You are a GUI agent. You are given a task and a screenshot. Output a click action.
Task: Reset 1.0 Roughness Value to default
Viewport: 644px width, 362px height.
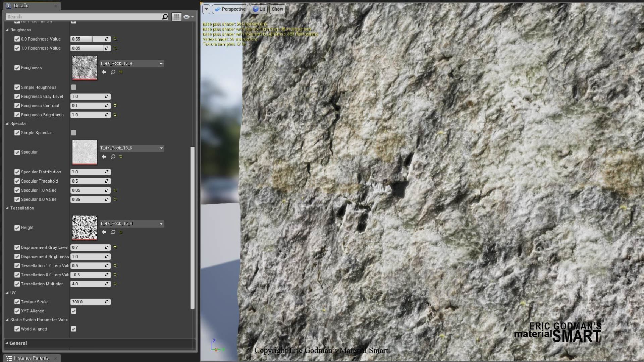point(115,48)
